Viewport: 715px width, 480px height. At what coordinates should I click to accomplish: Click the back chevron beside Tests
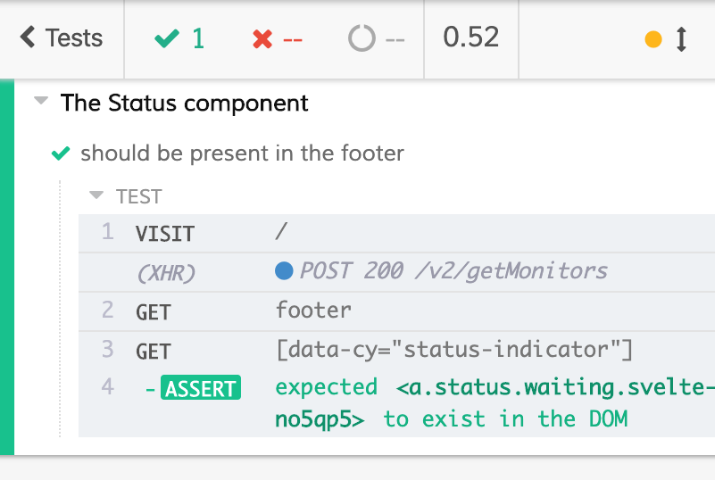click(x=27, y=39)
